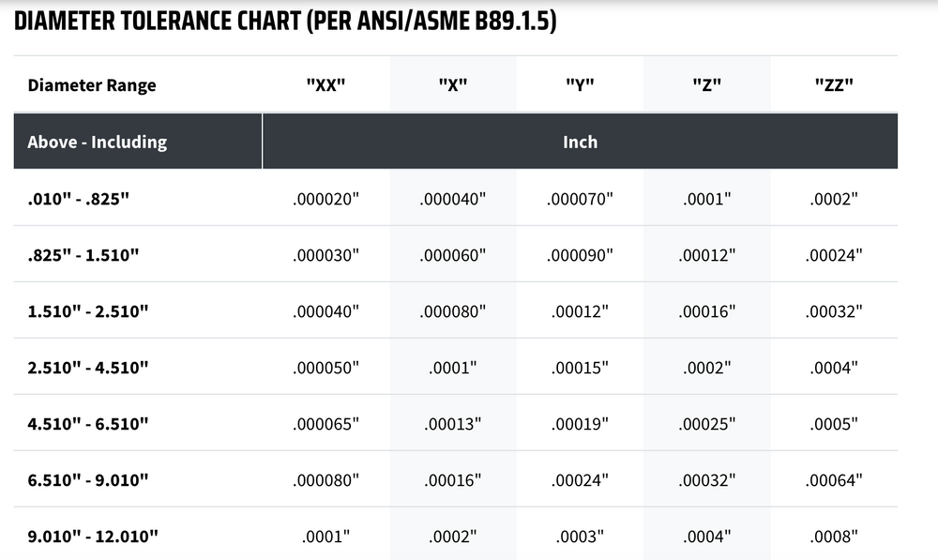Click the "Y" column header
The width and height of the screenshot is (938, 560).
point(580,85)
